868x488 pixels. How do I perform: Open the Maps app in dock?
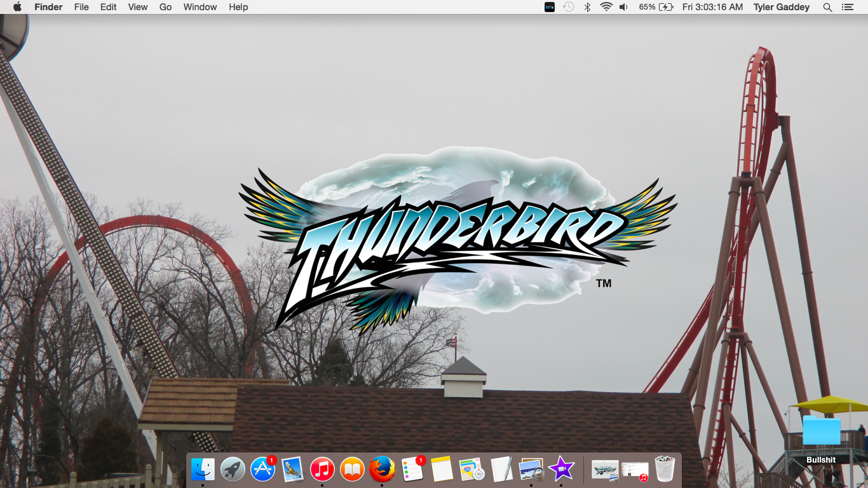click(x=471, y=470)
